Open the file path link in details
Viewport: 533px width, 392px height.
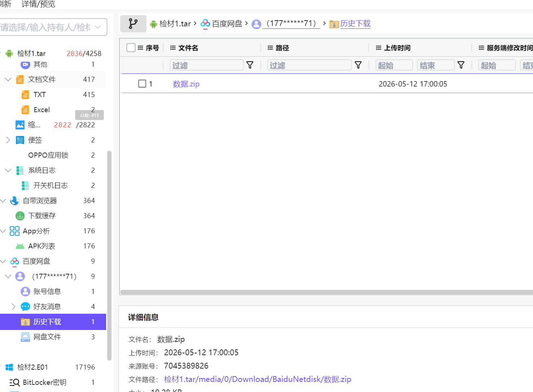tap(258, 379)
